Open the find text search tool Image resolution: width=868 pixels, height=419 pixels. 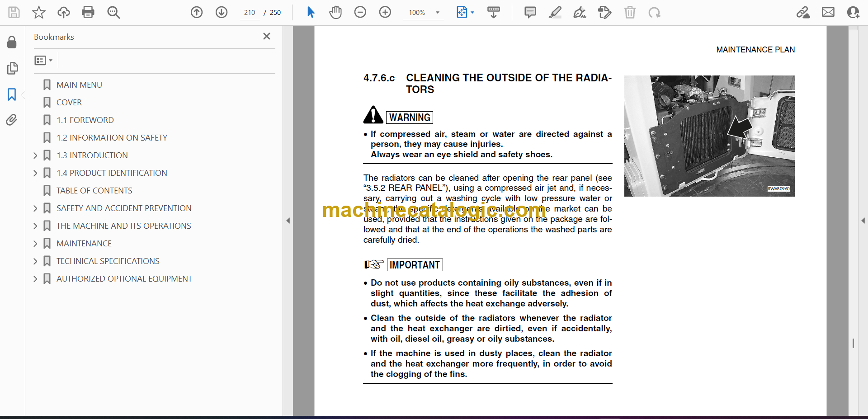(113, 12)
